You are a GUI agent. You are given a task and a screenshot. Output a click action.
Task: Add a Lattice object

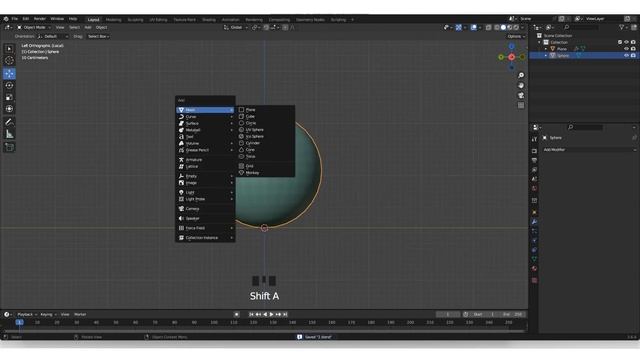pyautogui.click(x=205, y=167)
